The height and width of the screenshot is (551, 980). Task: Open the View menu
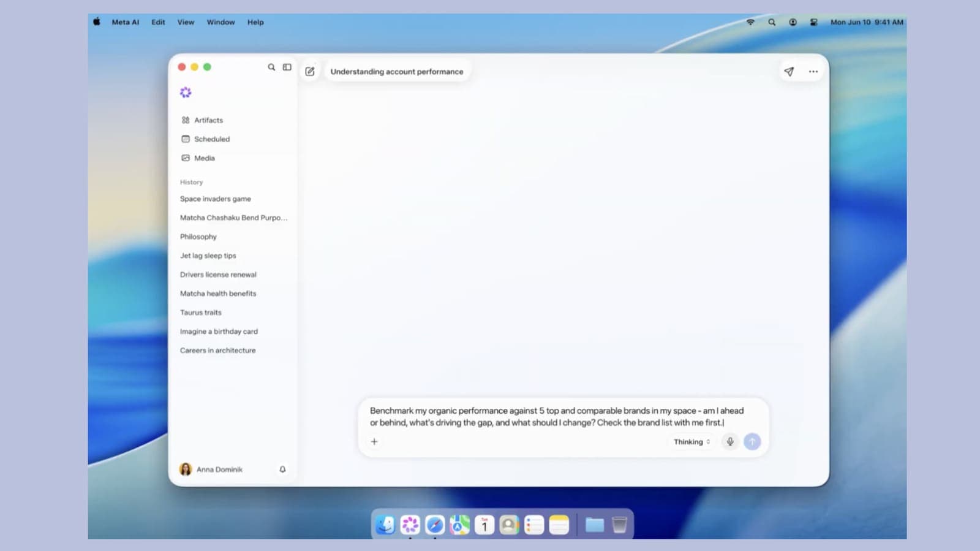(x=186, y=22)
